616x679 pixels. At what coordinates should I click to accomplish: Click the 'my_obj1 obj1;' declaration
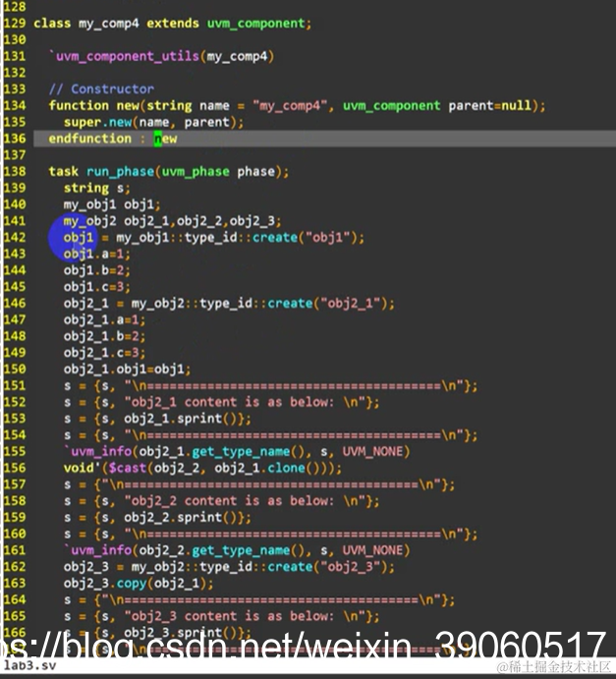pos(112,204)
